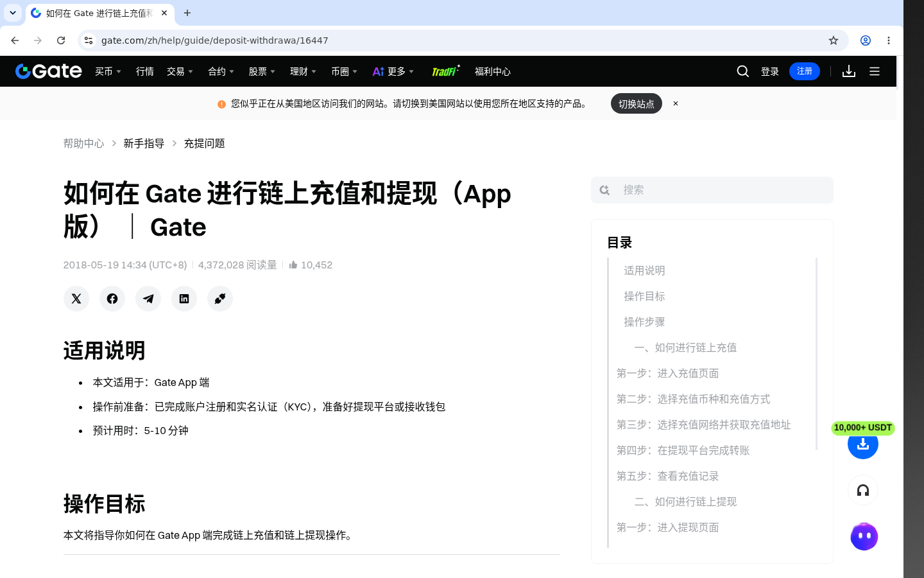Bookmark this page with star icon

coord(834,40)
